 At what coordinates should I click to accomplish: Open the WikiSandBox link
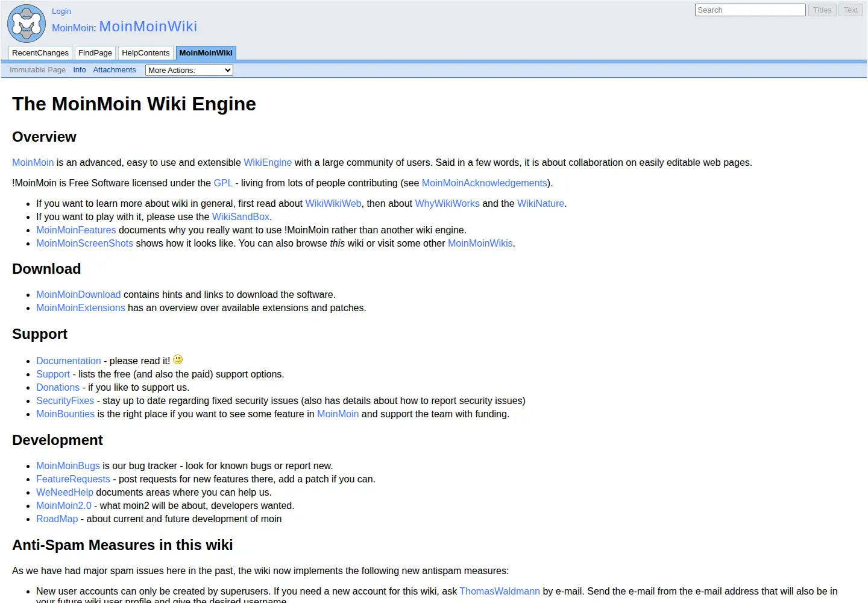241,216
